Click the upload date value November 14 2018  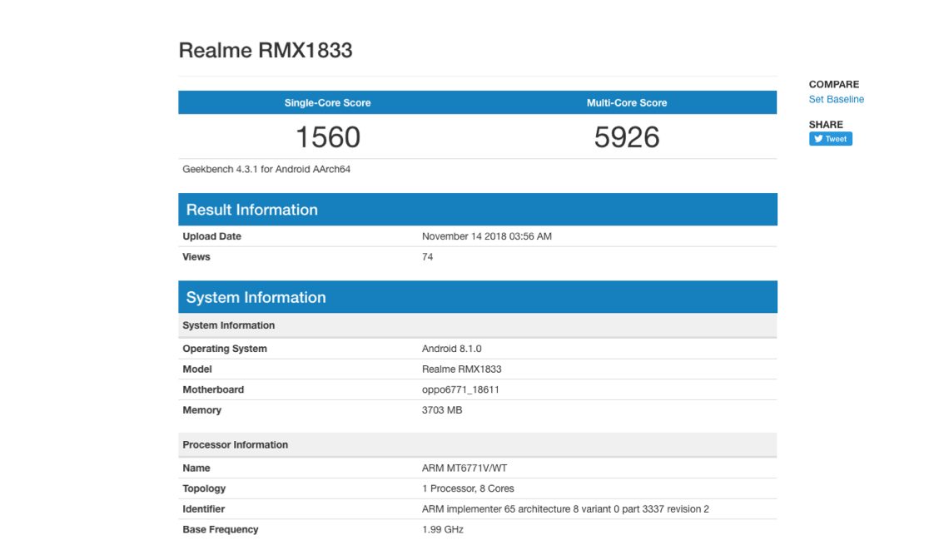(x=486, y=236)
